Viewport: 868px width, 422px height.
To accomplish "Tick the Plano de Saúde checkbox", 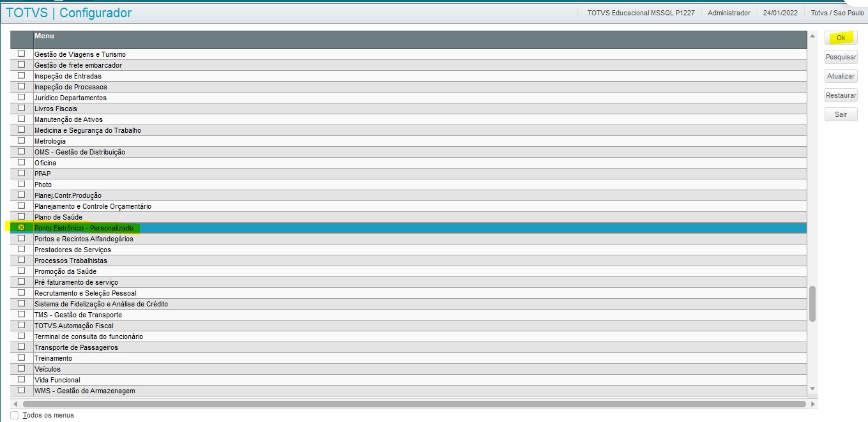I will click(x=21, y=216).
